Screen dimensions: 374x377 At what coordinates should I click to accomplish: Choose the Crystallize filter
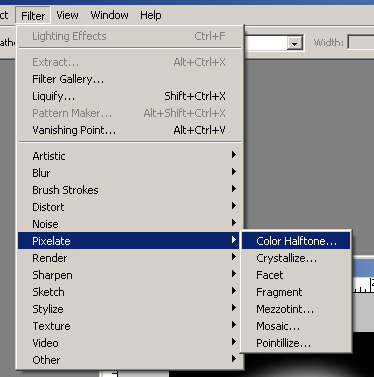coord(296,258)
